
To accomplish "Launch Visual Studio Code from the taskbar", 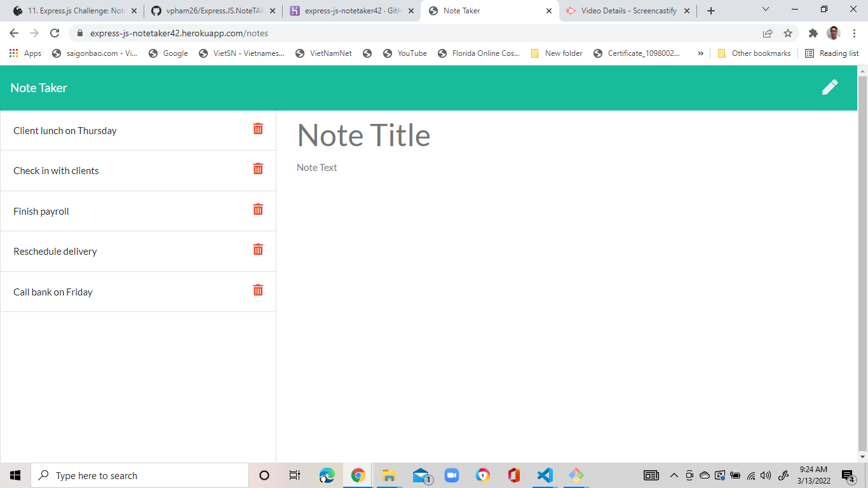I will tap(544, 475).
